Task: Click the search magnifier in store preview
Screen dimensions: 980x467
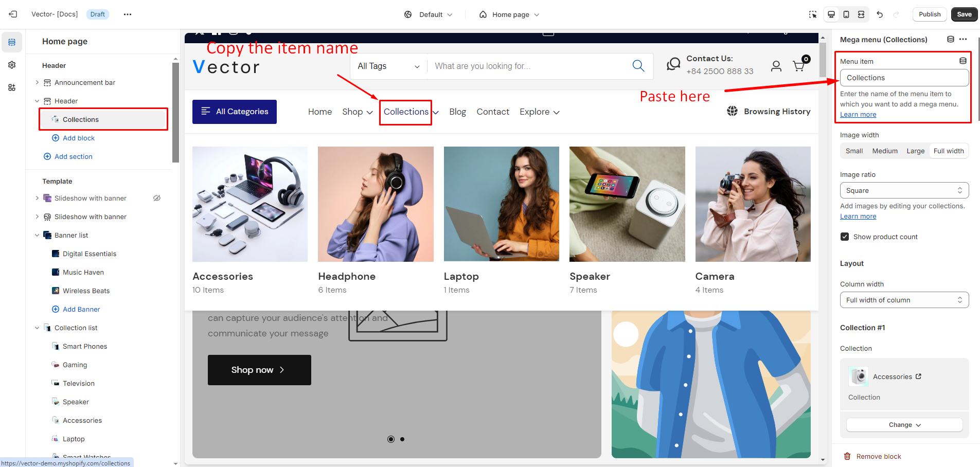Action: (x=638, y=66)
